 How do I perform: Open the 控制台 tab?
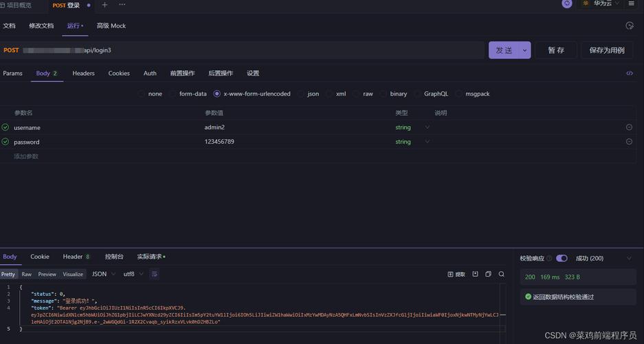tap(114, 257)
